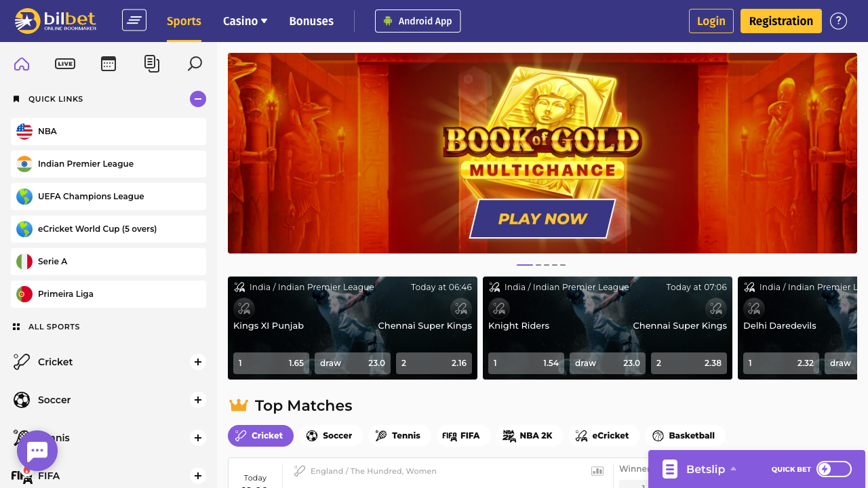Expand the Soccer sport category
868x488 pixels.
tap(198, 400)
